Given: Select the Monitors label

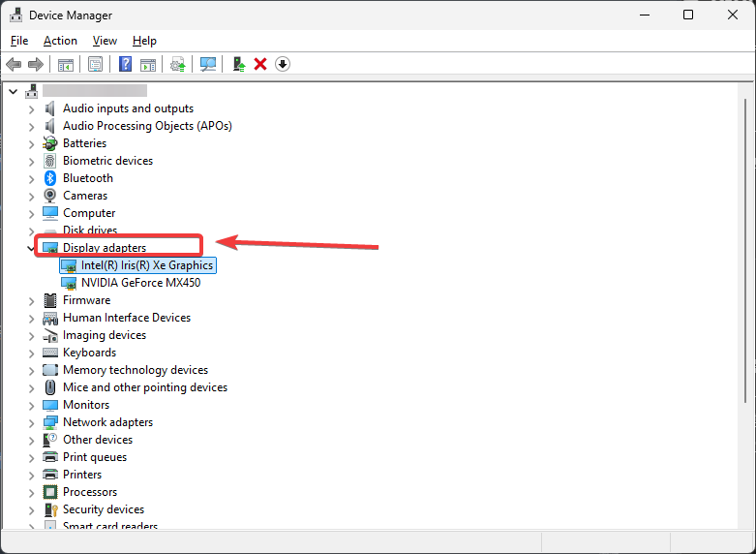Looking at the screenshot, I should [x=86, y=405].
